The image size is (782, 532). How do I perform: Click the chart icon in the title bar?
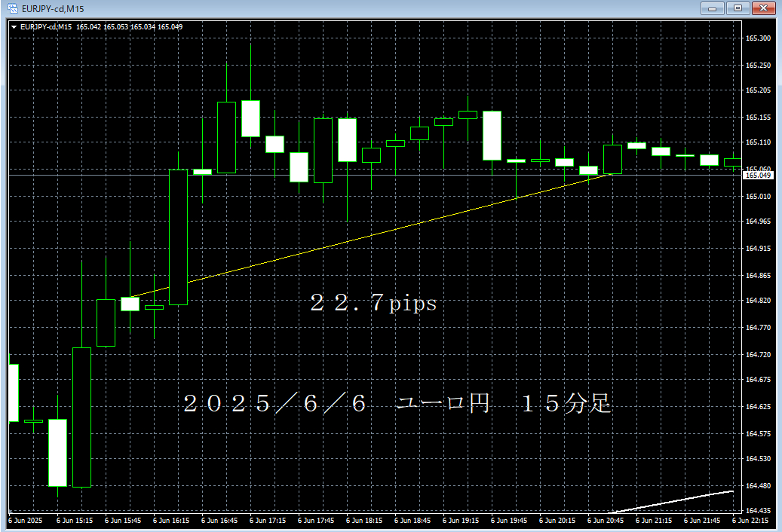pos(11,8)
